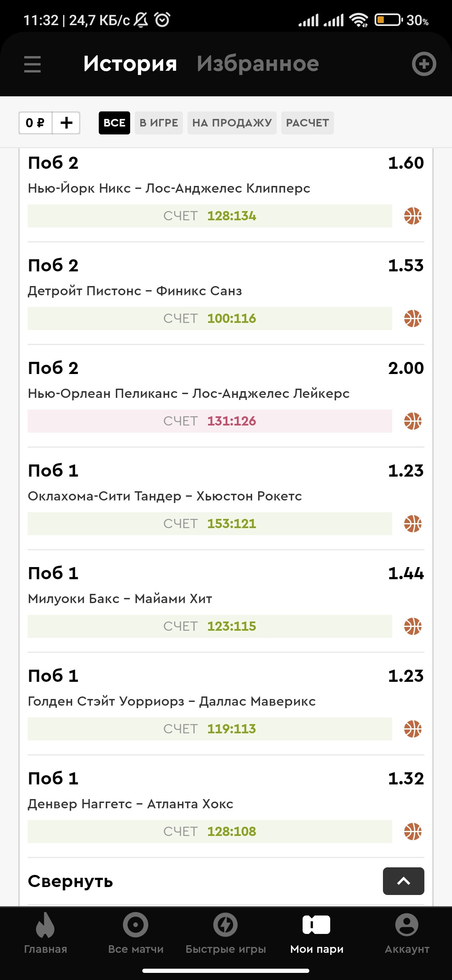This screenshot has width=452, height=980.
Task: Select the В ИГРЕ filter
Action: click(159, 123)
